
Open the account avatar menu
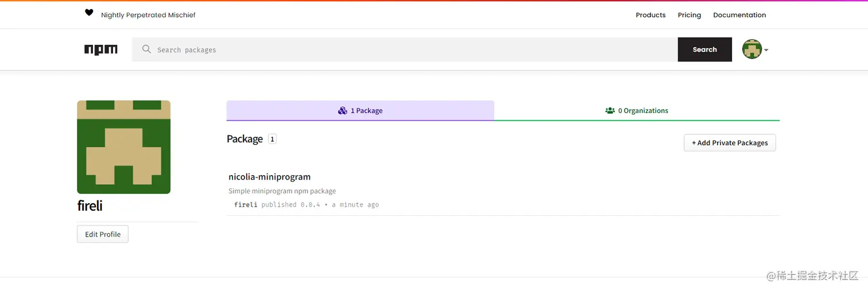tap(755, 49)
